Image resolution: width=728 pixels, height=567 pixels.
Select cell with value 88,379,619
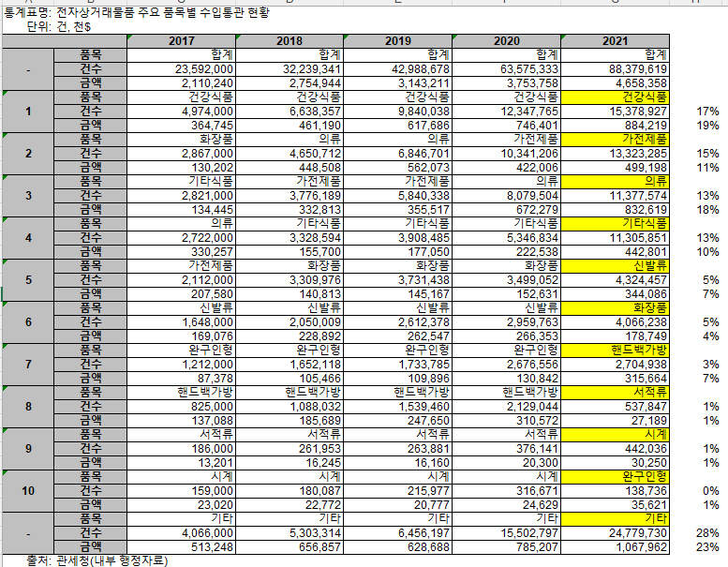pyautogui.click(x=616, y=69)
